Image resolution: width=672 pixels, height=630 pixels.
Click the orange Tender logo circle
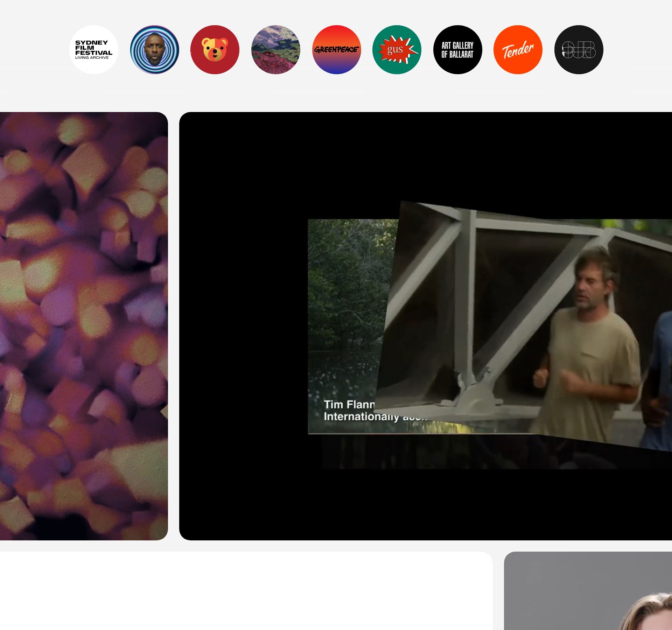coord(518,50)
